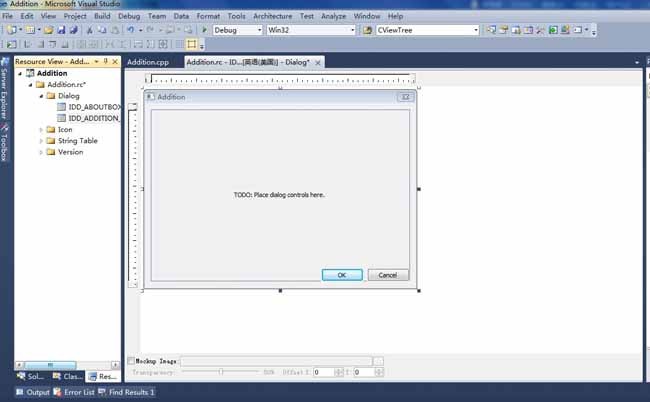Switch to Class View tab
Viewport: 650px width, 402px height.
(x=67, y=376)
